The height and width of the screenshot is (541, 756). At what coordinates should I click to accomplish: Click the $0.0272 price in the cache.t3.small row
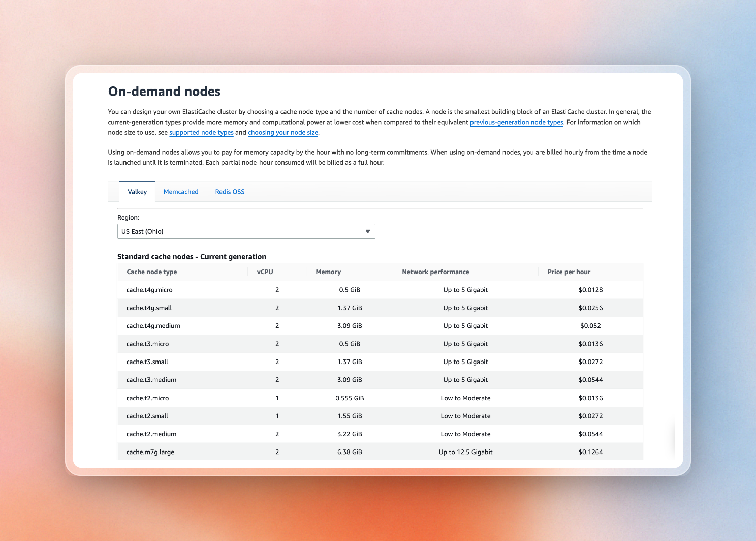click(590, 362)
